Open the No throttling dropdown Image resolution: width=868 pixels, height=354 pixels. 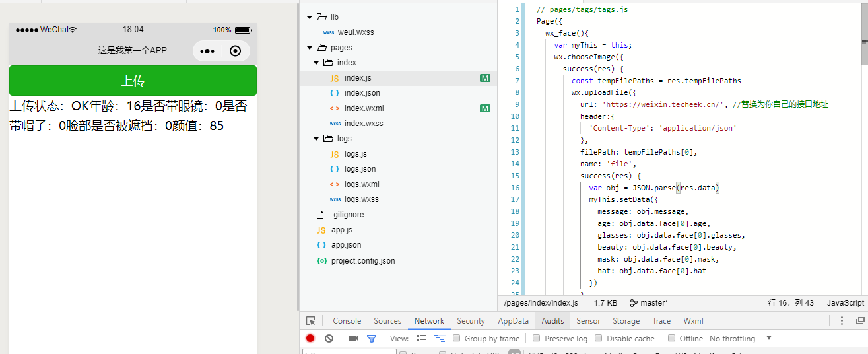740,338
